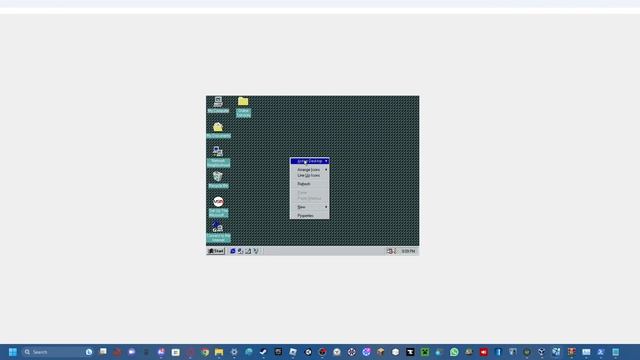Open Steam from the taskbar
Viewport: 640px width, 360px height.
263,352
